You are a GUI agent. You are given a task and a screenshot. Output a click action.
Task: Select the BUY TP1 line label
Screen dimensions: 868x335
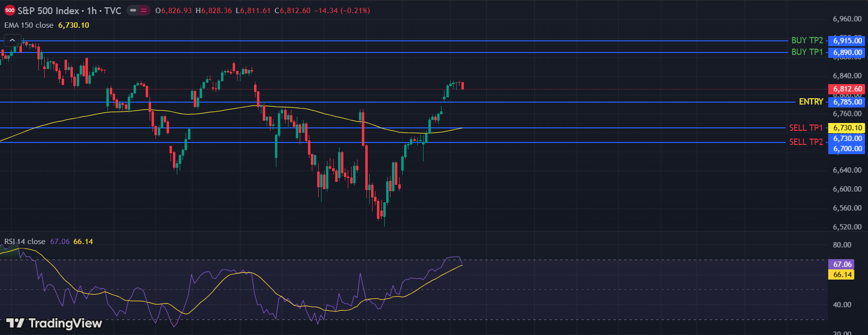pos(807,52)
